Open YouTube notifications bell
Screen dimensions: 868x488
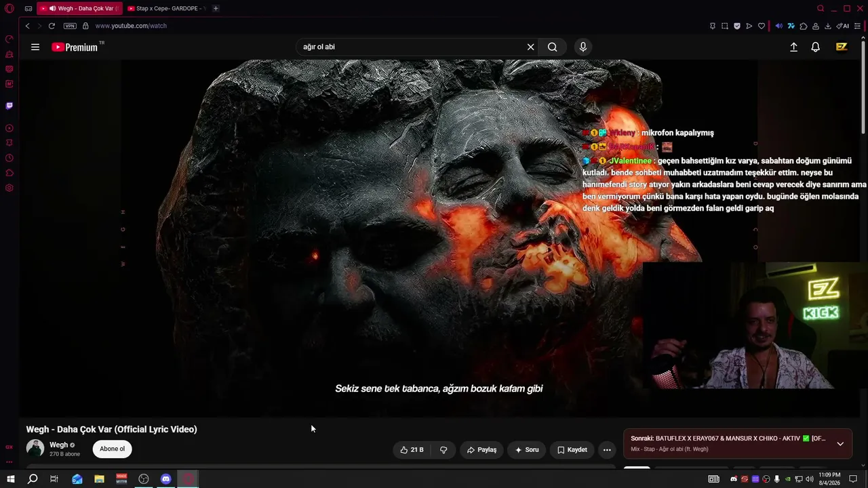coord(816,47)
